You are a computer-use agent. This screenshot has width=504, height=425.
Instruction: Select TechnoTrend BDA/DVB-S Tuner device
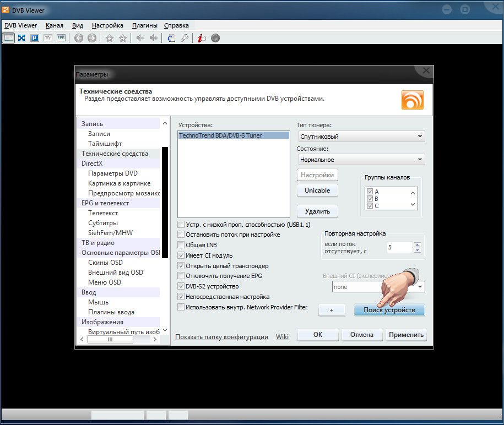point(234,135)
